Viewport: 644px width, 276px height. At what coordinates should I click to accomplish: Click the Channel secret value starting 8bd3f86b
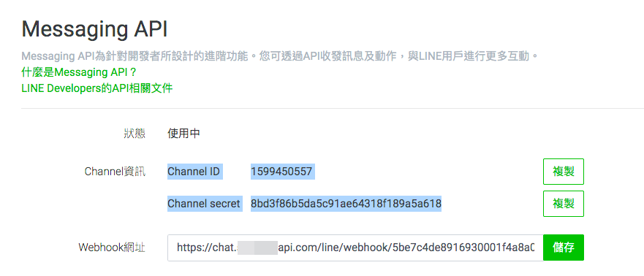point(346,204)
